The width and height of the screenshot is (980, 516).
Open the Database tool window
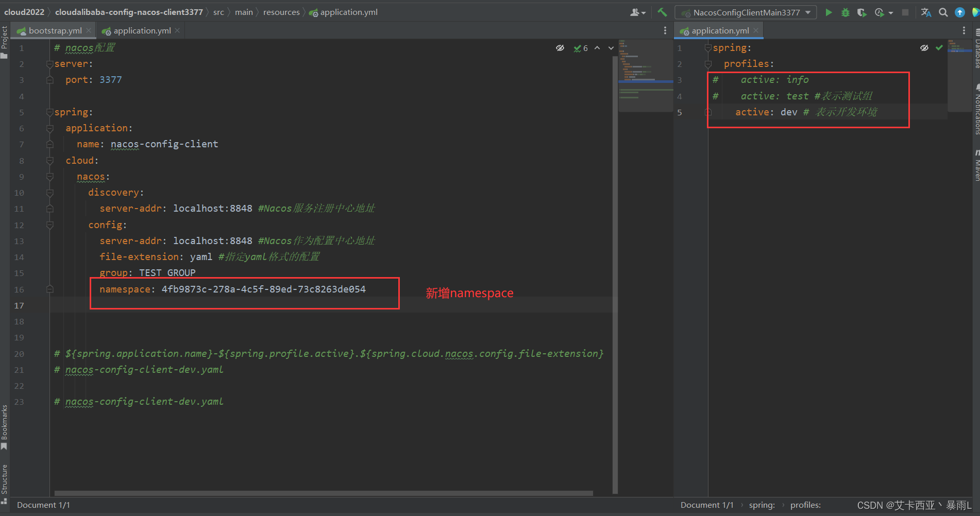pos(976,49)
